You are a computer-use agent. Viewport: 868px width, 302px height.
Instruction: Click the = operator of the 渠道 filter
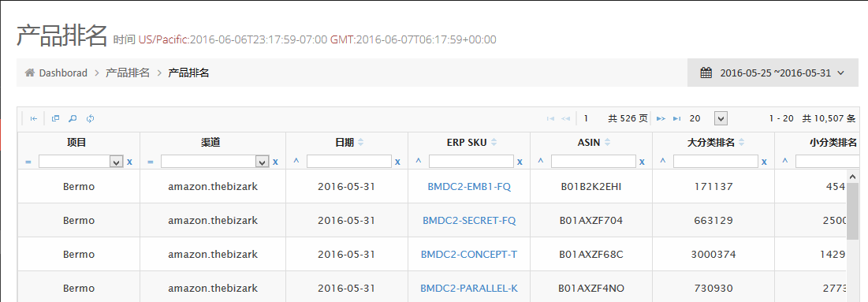point(151,162)
